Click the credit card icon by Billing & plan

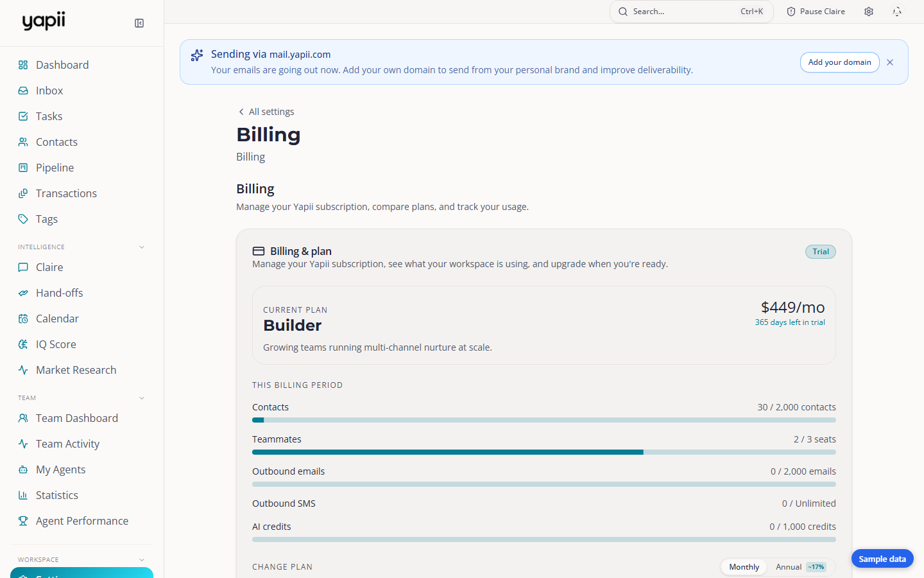[259, 251]
